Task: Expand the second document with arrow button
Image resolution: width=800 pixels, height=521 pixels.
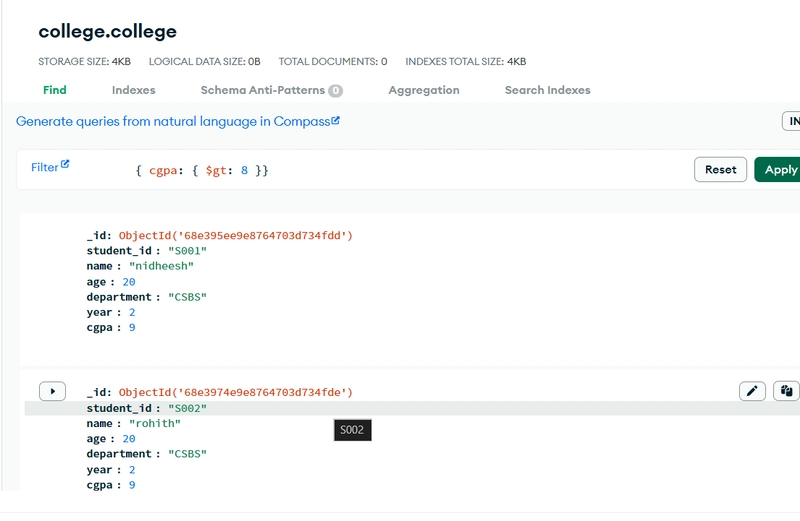Action: pos(52,391)
